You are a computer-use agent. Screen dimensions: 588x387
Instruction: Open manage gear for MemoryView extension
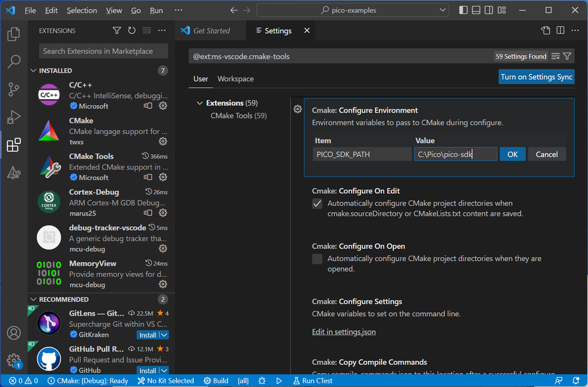[x=163, y=284]
